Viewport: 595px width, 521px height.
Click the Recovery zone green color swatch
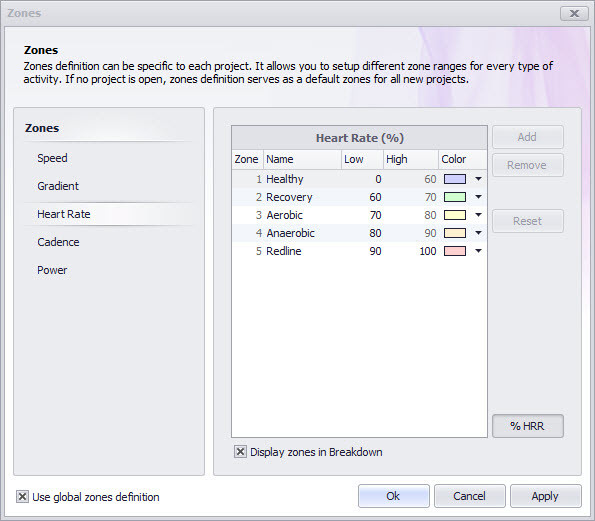point(455,197)
